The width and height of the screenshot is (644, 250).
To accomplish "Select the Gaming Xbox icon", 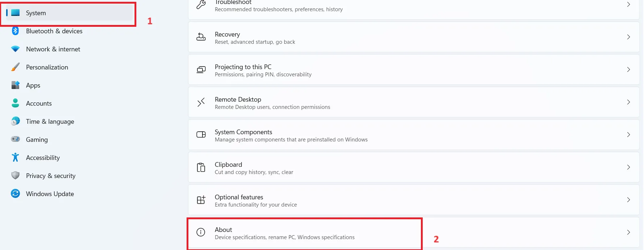I will tap(15, 139).
